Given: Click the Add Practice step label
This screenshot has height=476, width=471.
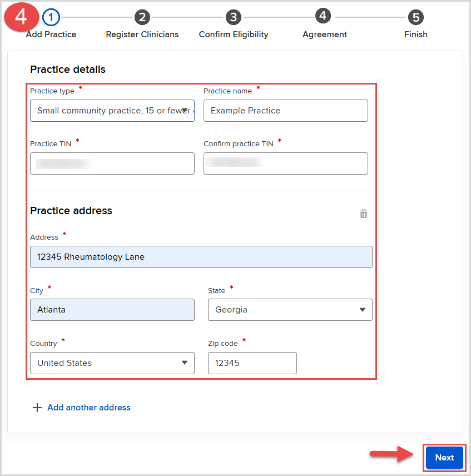Looking at the screenshot, I should pyautogui.click(x=51, y=34).
